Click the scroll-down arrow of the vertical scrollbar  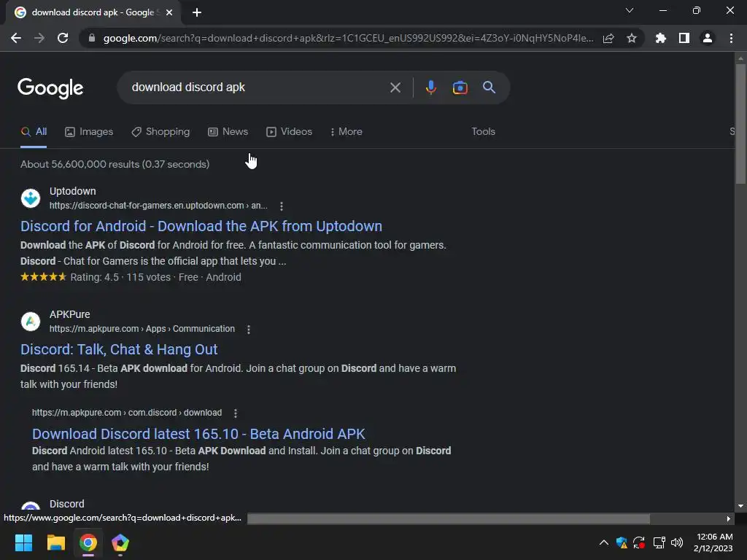click(740, 506)
